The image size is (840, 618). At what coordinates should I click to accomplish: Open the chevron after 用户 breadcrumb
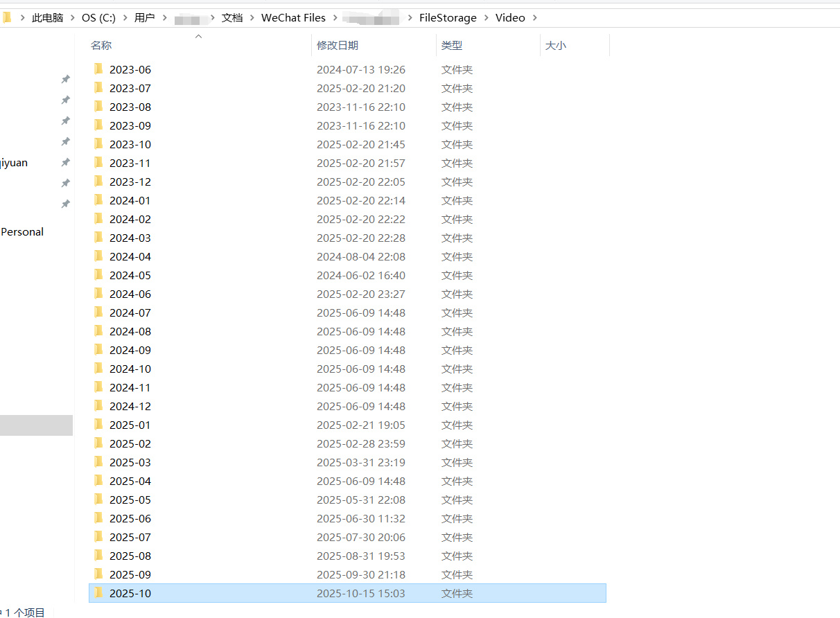pyautogui.click(x=165, y=18)
